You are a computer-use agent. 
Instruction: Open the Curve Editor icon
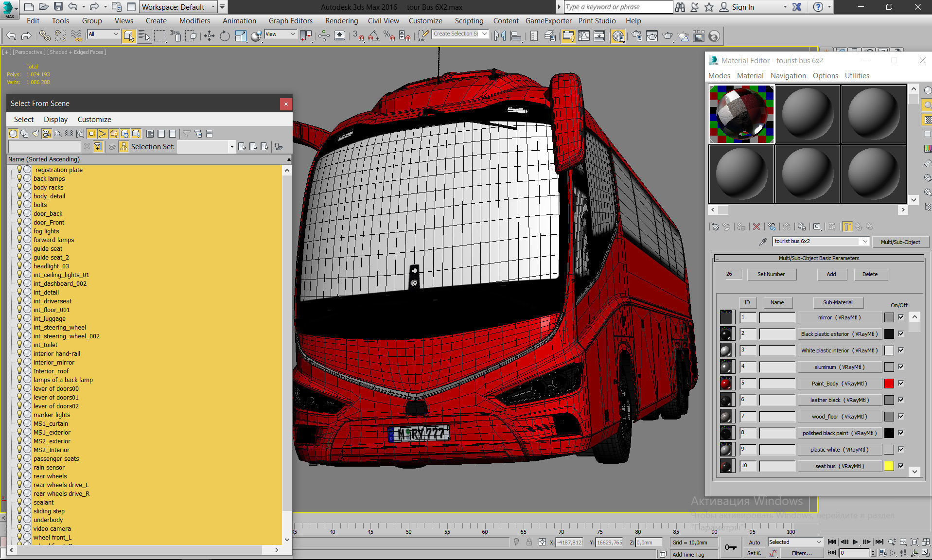click(583, 36)
